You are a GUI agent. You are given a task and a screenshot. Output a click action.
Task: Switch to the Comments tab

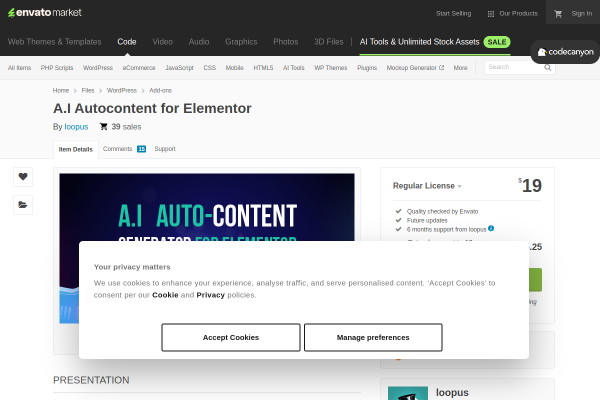tap(117, 149)
